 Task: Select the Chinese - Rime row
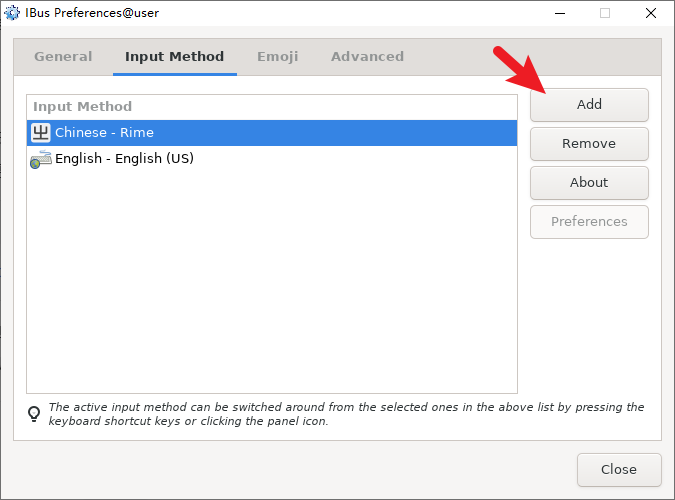[x=272, y=133]
